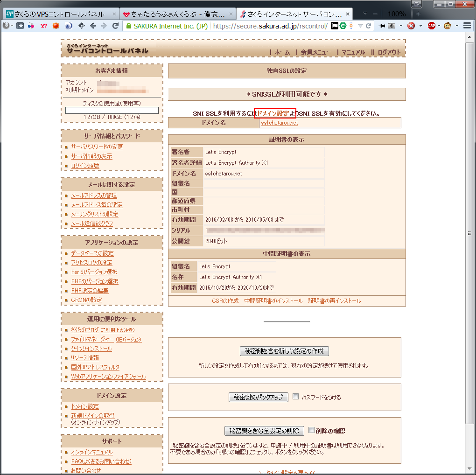Close the さくらのVPSコントロールパネル tab
This screenshot has height=475, width=476.
pos(114,14)
